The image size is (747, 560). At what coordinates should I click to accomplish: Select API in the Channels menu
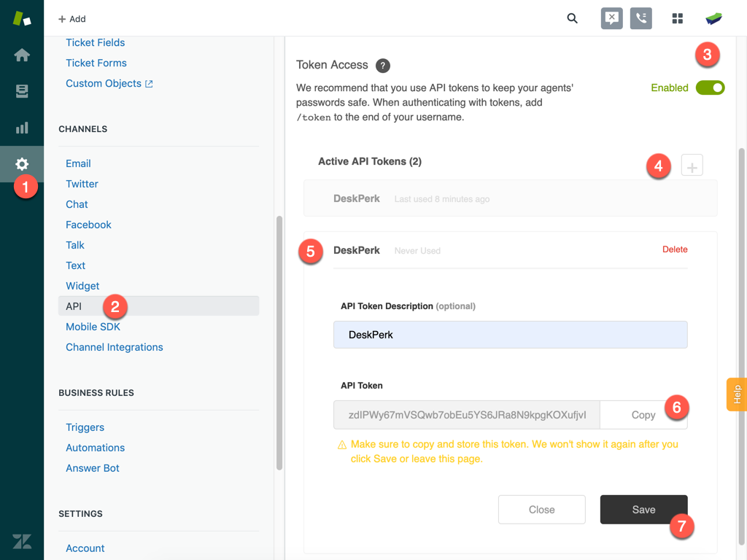tap(74, 306)
